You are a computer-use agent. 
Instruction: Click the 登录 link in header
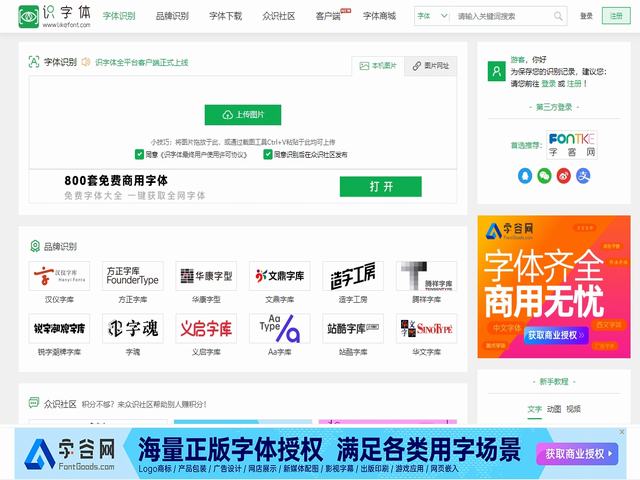pos(586,16)
